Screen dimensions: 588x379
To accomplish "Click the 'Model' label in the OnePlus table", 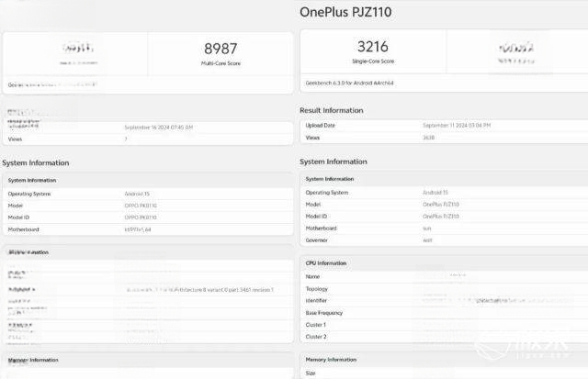I will [313, 205].
